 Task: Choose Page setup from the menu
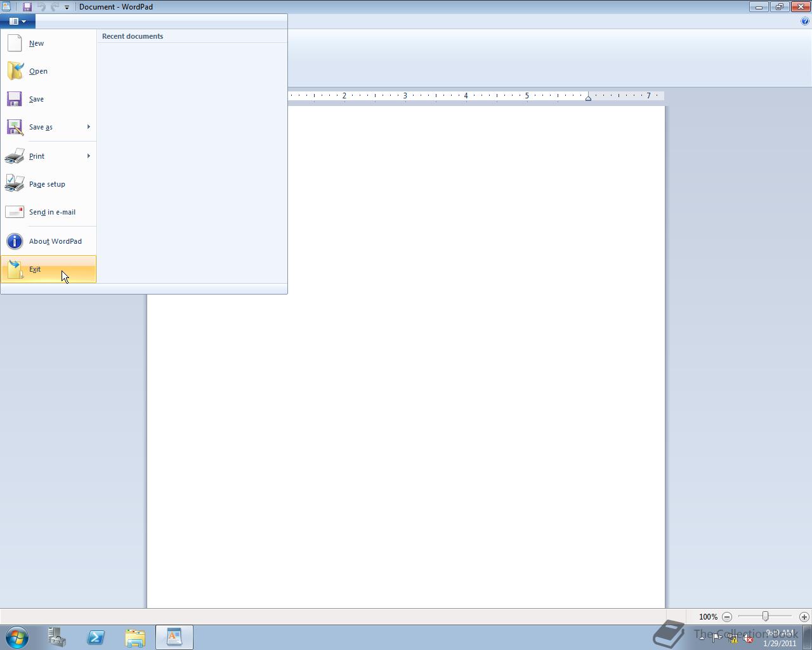click(47, 184)
